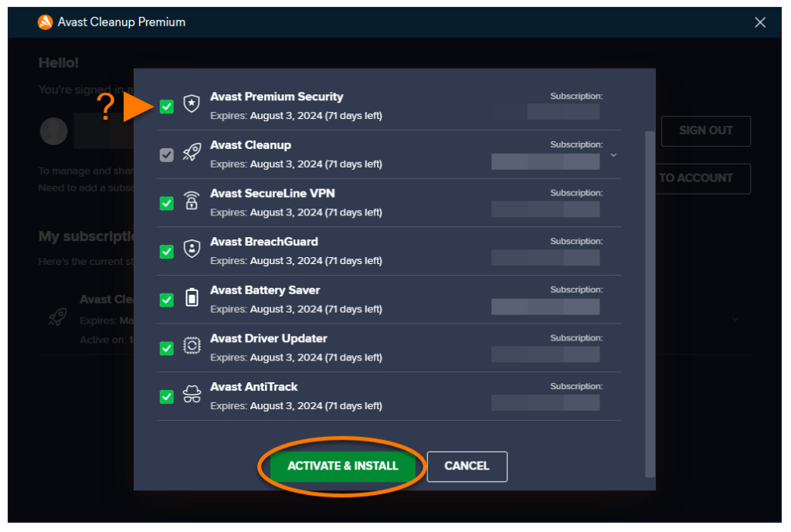Click the Hello! heading in background window
Image resolution: width=791 pixels, height=532 pixels.
59,63
